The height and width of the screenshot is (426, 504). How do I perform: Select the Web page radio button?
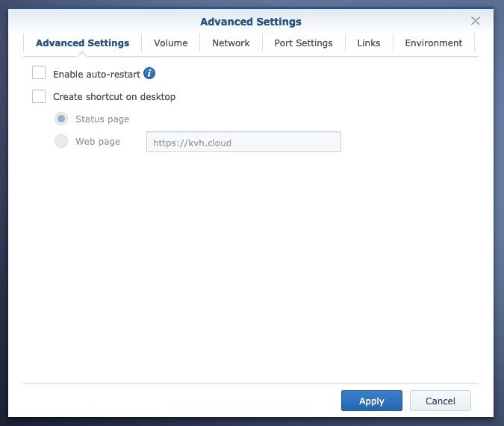(x=61, y=141)
